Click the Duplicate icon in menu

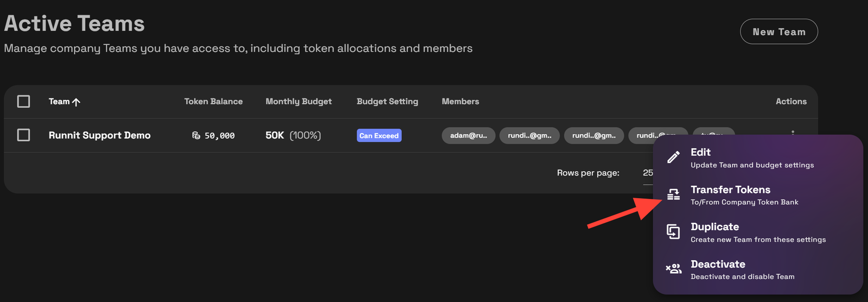pos(673,232)
